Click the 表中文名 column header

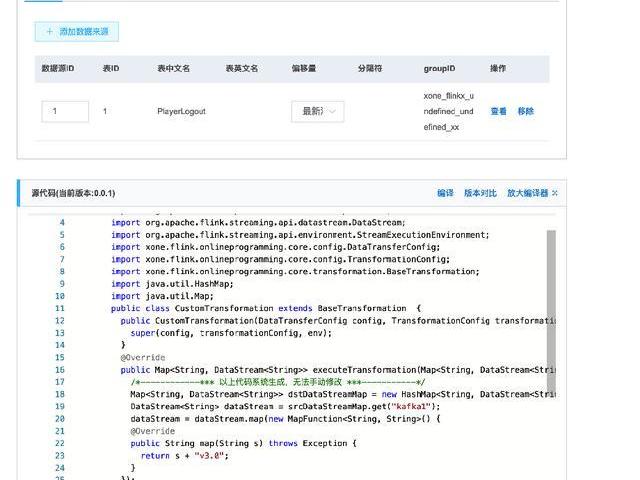click(x=173, y=69)
